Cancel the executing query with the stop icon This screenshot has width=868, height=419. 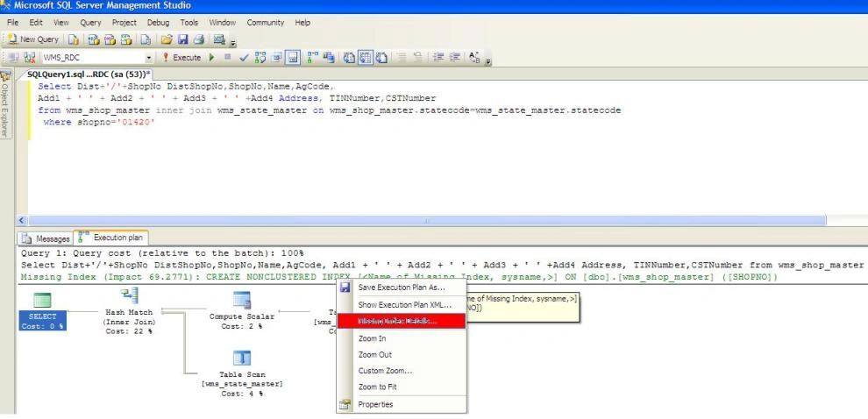[x=227, y=57]
